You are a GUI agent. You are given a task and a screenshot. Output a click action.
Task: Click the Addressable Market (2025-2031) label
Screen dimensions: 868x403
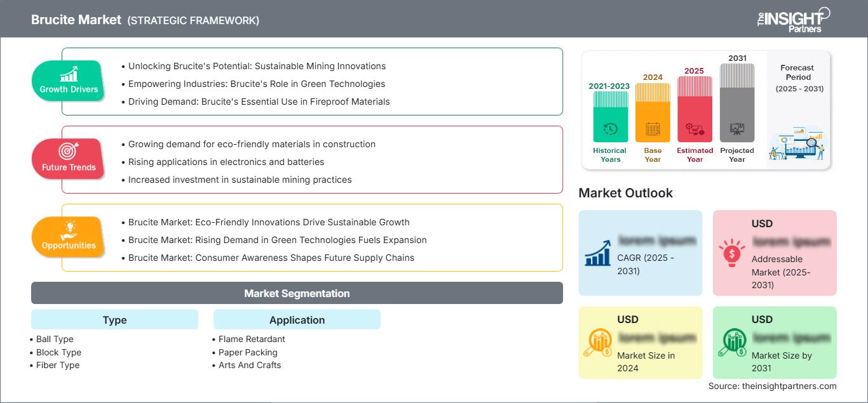pos(782,272)
